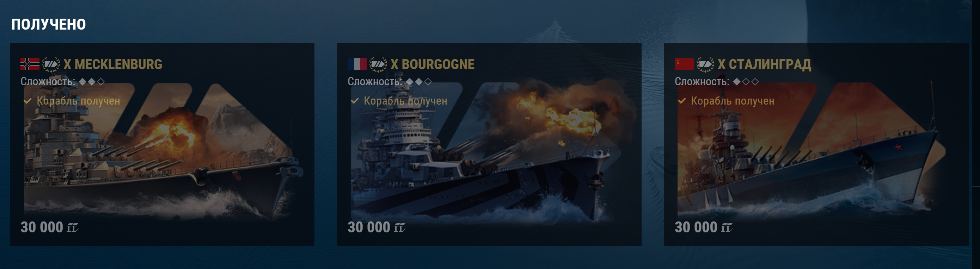The width and height of the screenshot is (980, 269).
Task: Click the French flag icon beside Bourgogne
Action: tap(357, 64)
